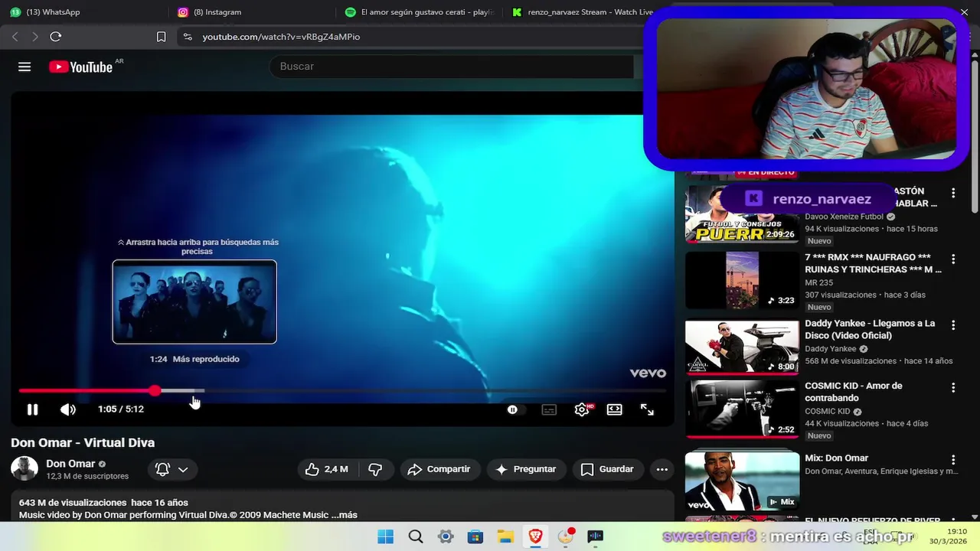
Task: Open the YouTube hamburger guide menu
Action: [x=24, y=67]
